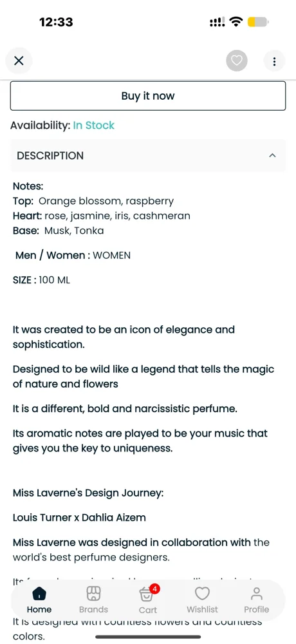This screenshot has height=644, width=296.
Task: Tap the Wi-Fi icon in status bar
Action: [x=236, y=21]
